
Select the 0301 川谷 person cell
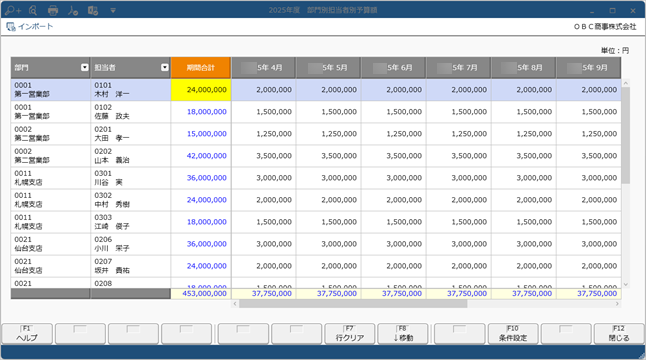(x=131, y=178)
